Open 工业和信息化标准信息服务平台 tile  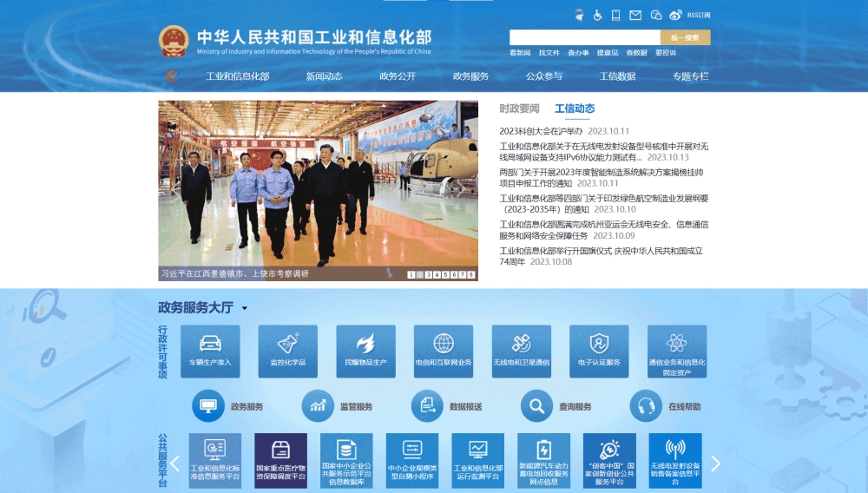[x=214, y=461]
